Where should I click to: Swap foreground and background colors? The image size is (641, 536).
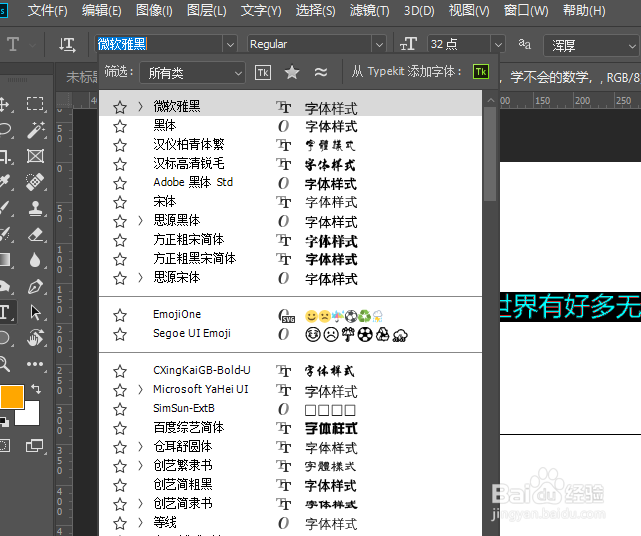pyautogui.click(x=36, y=388)
